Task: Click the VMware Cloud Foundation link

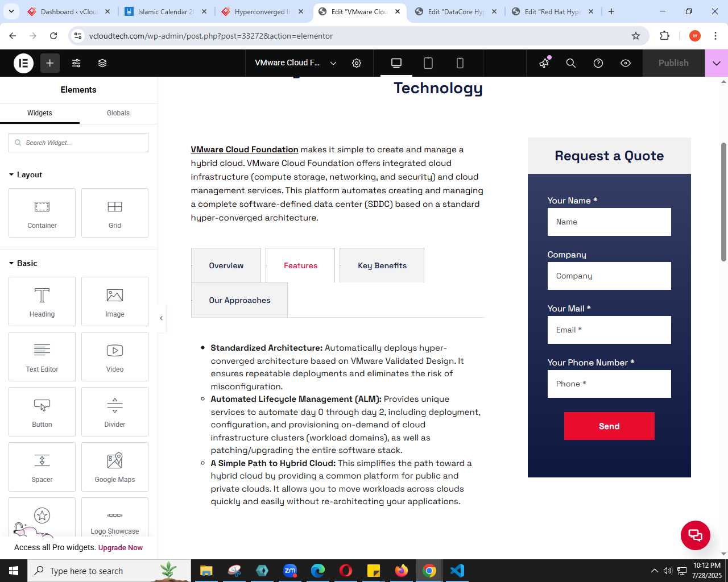Action: coord(245,149)
